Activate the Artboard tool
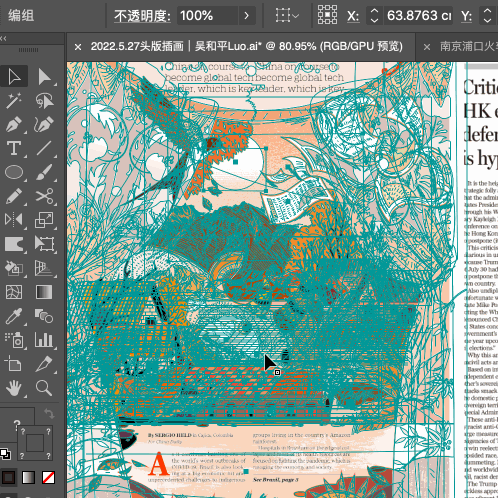Screen dimensions: 498x498 [x=14, y=364]
